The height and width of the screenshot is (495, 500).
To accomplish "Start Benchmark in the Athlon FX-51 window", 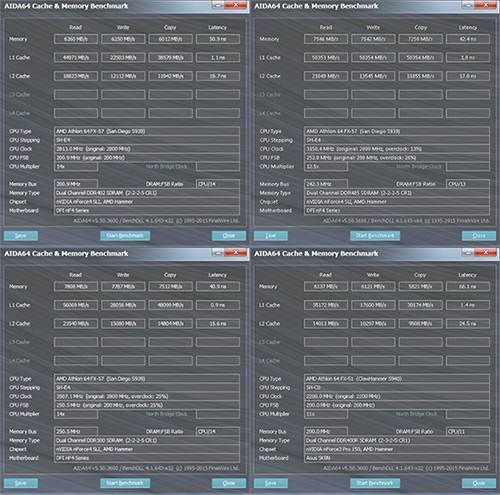I will coord(375,483).
